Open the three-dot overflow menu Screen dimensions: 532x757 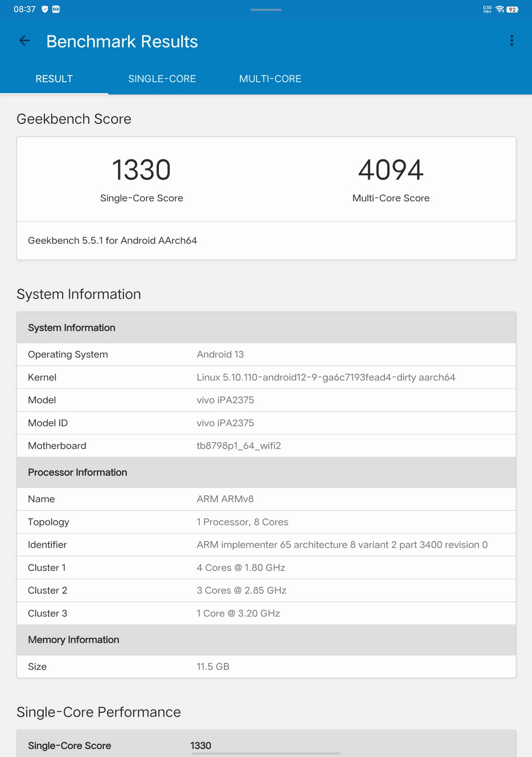[511, 41]
